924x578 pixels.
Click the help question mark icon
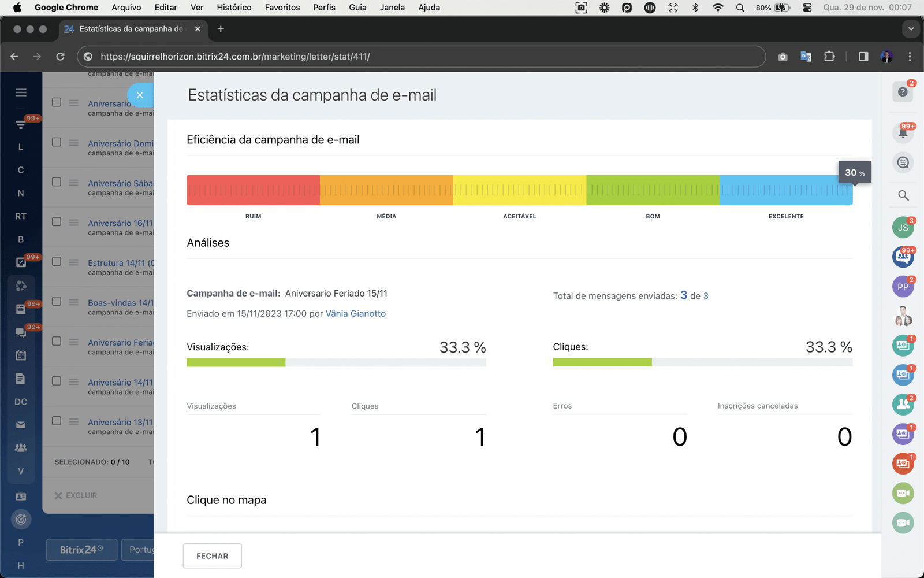click(x=903, y=91)
